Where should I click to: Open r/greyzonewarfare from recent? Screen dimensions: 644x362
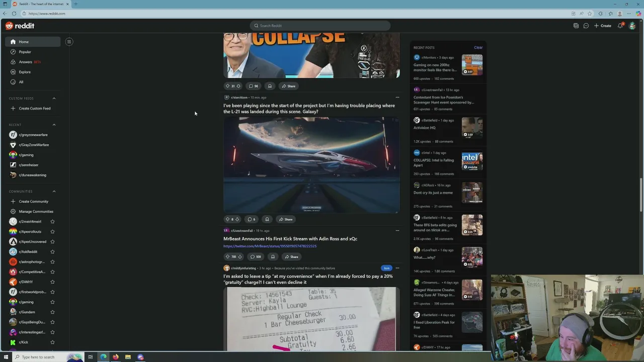click(x=33, y=135)
